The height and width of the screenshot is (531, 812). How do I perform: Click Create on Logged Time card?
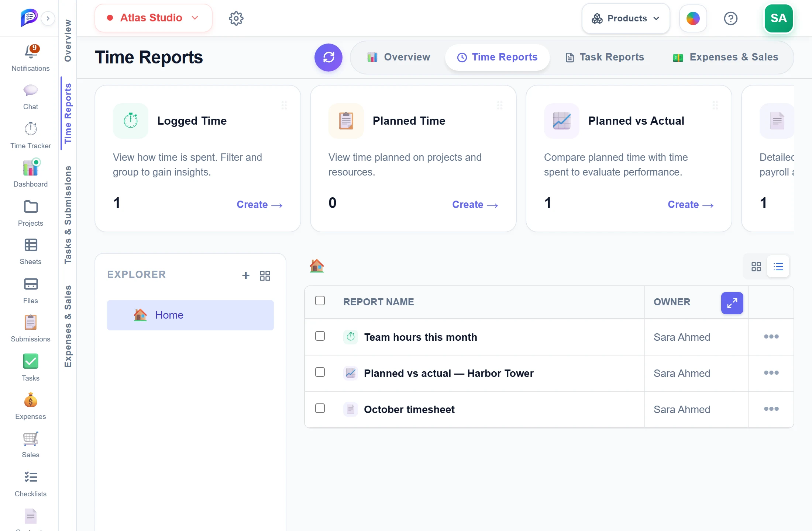[x=259, y=205]
